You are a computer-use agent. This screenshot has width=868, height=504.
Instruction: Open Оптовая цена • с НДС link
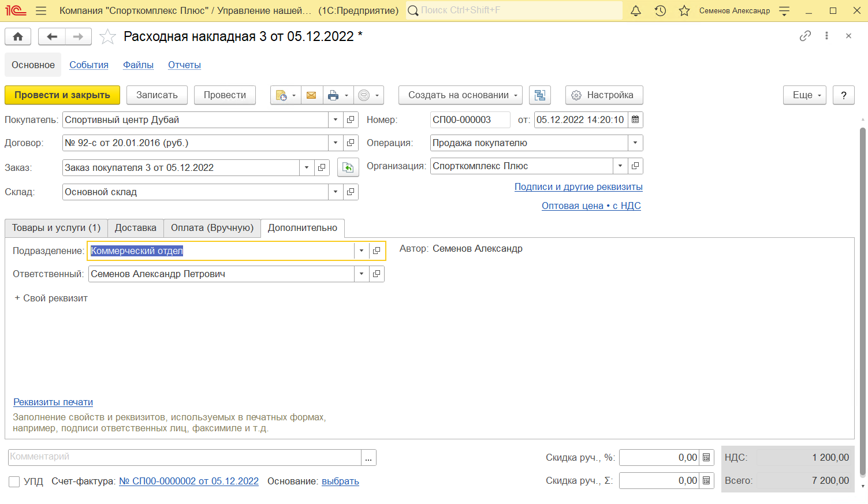591,206
